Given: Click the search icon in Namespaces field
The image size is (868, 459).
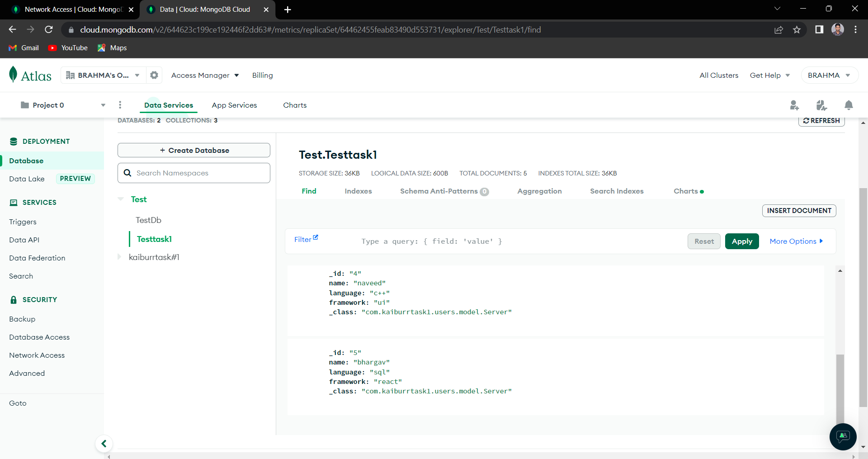Looking at the screenshot, I should [127, 173].
